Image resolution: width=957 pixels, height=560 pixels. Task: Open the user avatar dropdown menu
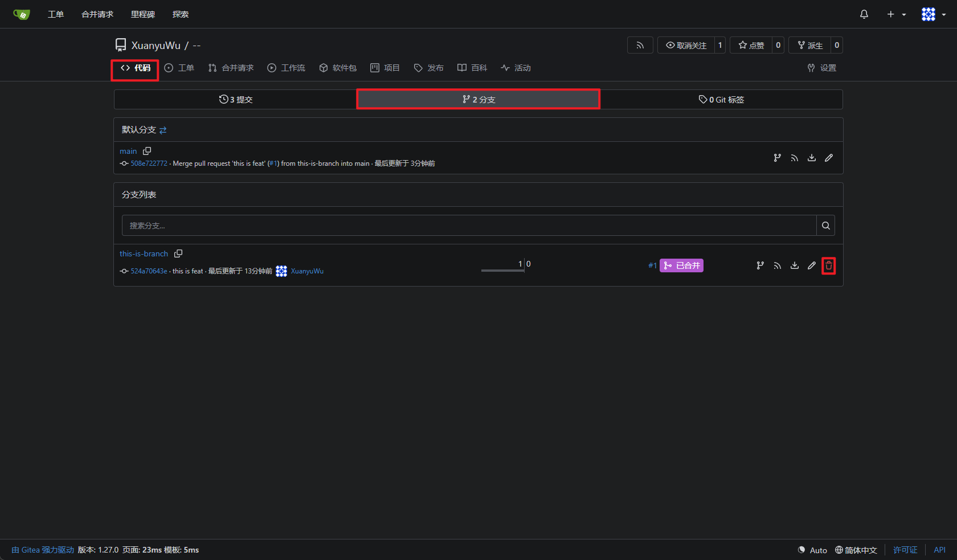pos(934,14)
